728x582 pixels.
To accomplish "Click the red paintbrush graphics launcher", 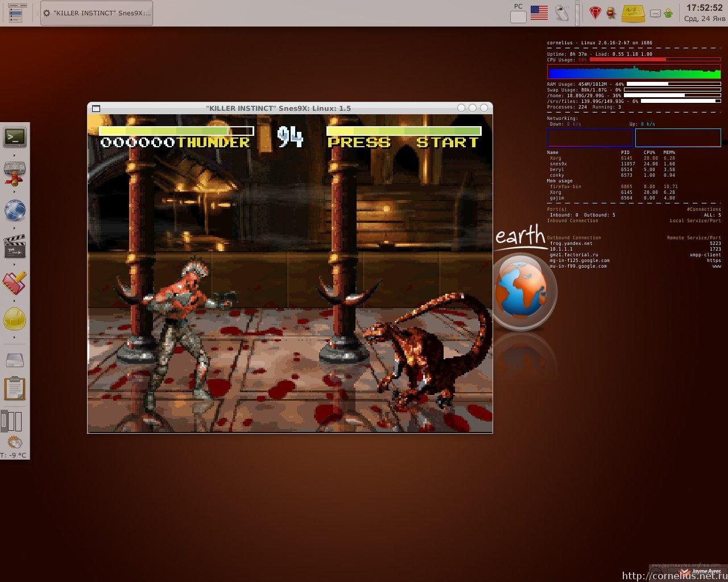I will tap(15, 283).
